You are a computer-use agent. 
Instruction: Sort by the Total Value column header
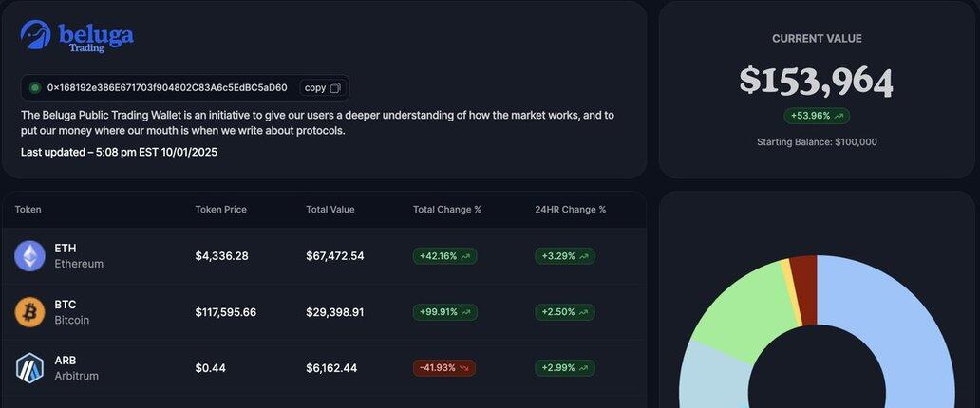click(330, 210)
